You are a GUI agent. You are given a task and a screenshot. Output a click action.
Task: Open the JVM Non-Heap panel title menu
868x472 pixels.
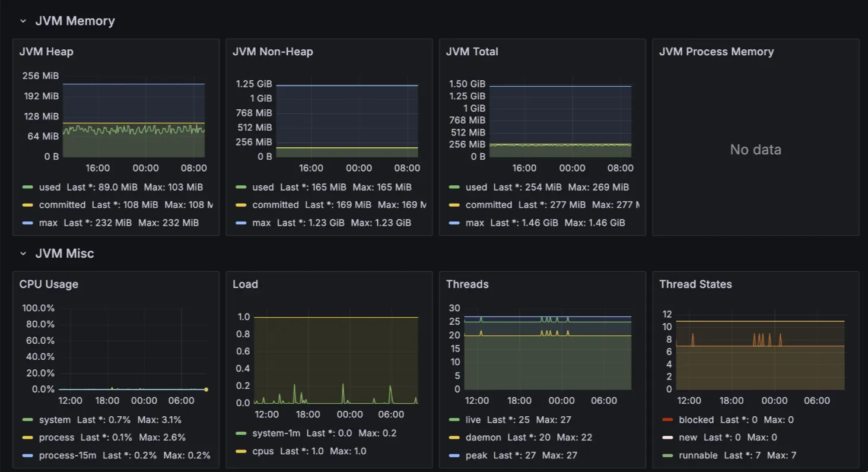point(272,52)
